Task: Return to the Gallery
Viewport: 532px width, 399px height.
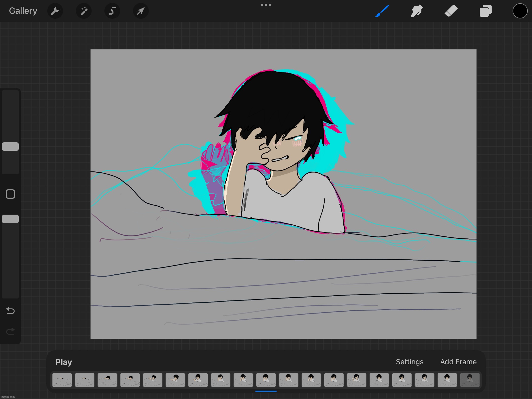Action: click(23, 11)
